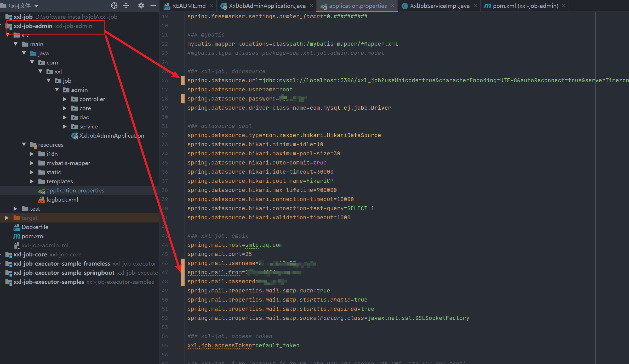Viewport: 629px width, 364px height.
Task: Open pom.xml (xxl-job-admin) tab
Action: (525, 6)
